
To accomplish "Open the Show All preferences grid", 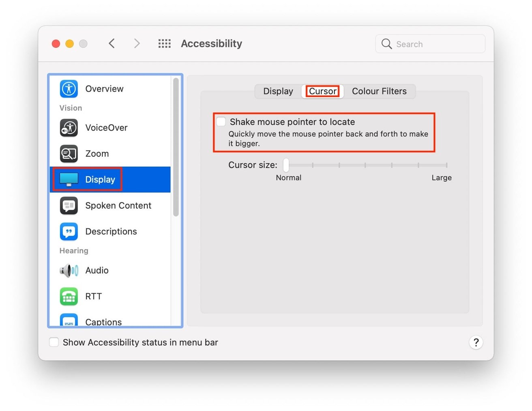I will [x=164, y=43].
